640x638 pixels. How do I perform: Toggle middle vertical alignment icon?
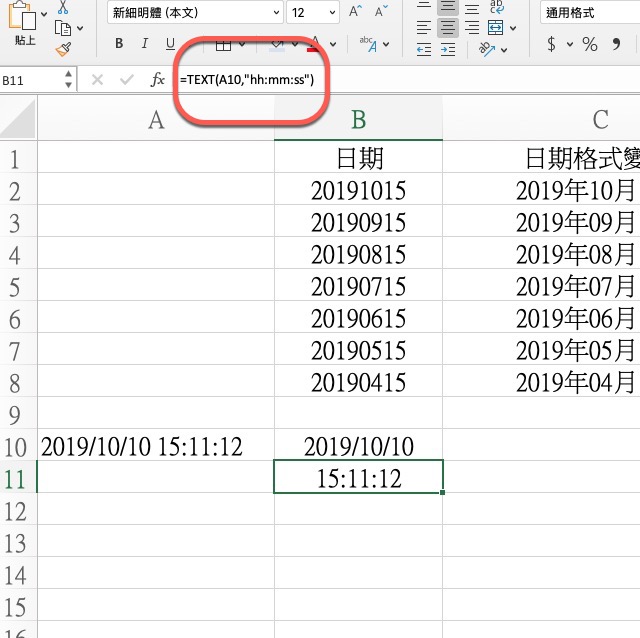(x=447, y=7)
